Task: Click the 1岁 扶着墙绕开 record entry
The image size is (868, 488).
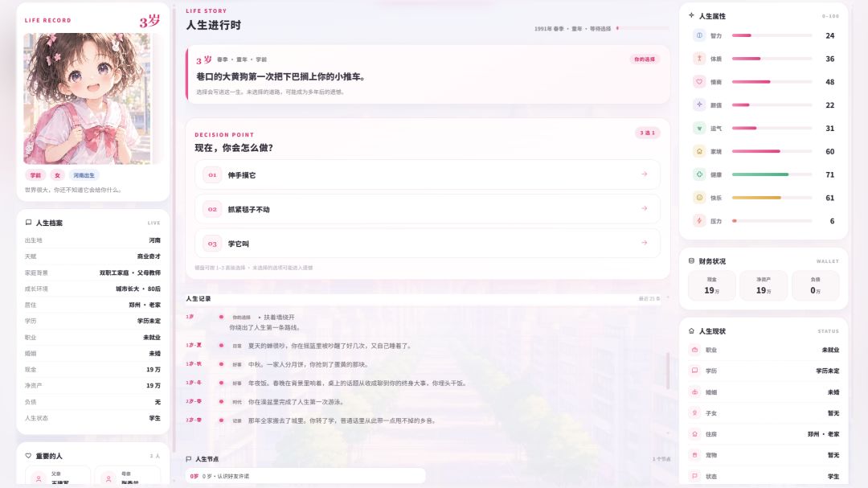Action: (424, 322)
